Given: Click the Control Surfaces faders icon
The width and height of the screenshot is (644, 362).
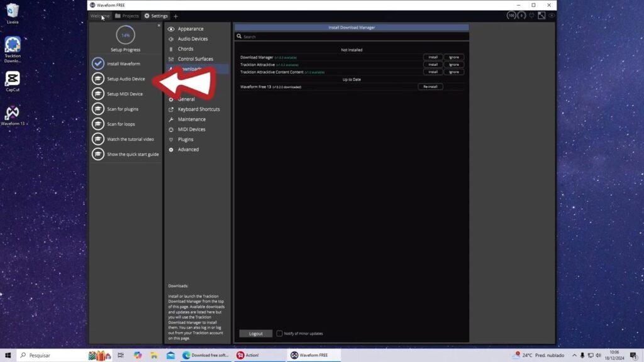Looking at the screenshot, I should 171,59.
